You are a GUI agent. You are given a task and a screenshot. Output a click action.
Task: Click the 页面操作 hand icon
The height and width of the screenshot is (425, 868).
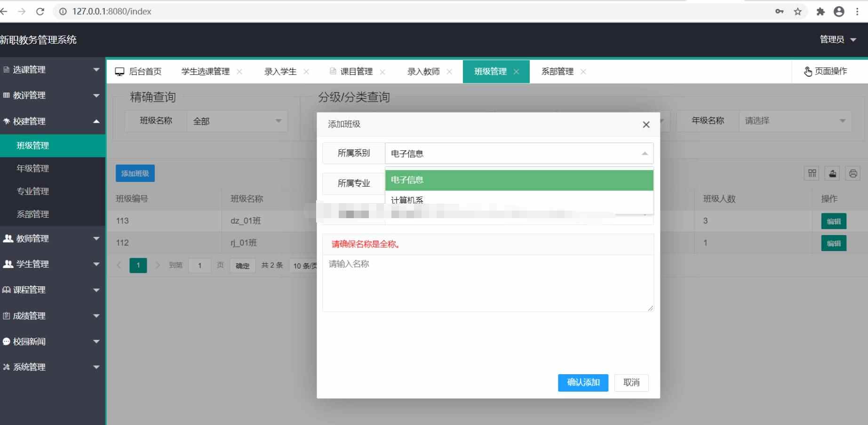[x=808, y=71]
